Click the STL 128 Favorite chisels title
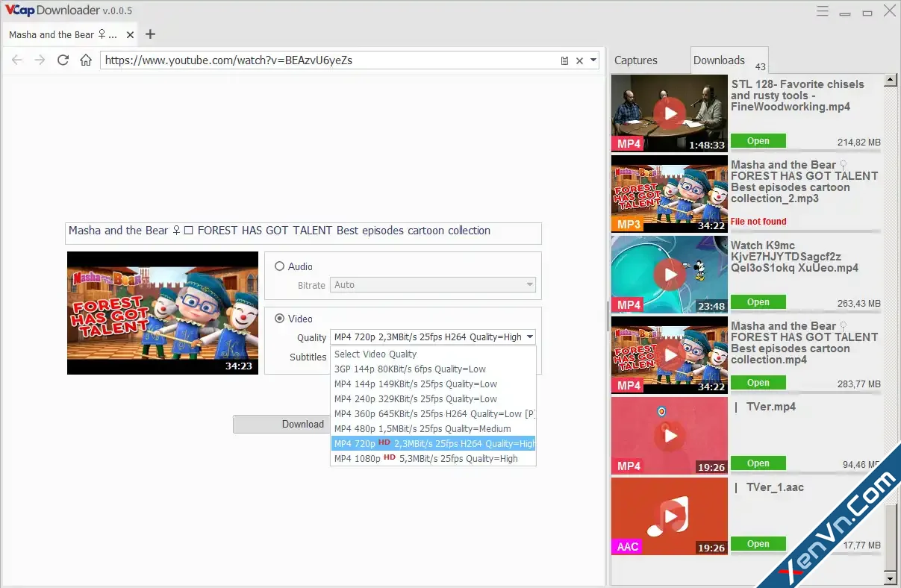Viewport: 901px width, 588px height. point(797,96)
